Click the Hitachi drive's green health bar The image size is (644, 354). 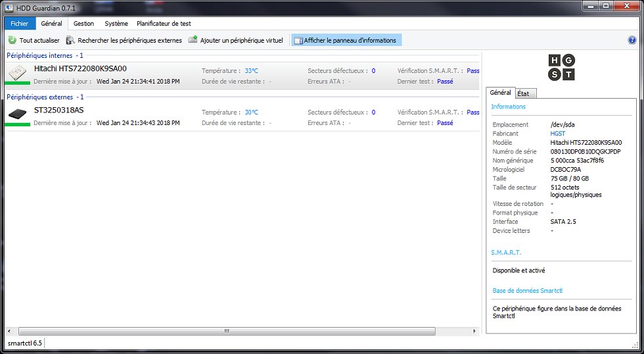[17, 83]
